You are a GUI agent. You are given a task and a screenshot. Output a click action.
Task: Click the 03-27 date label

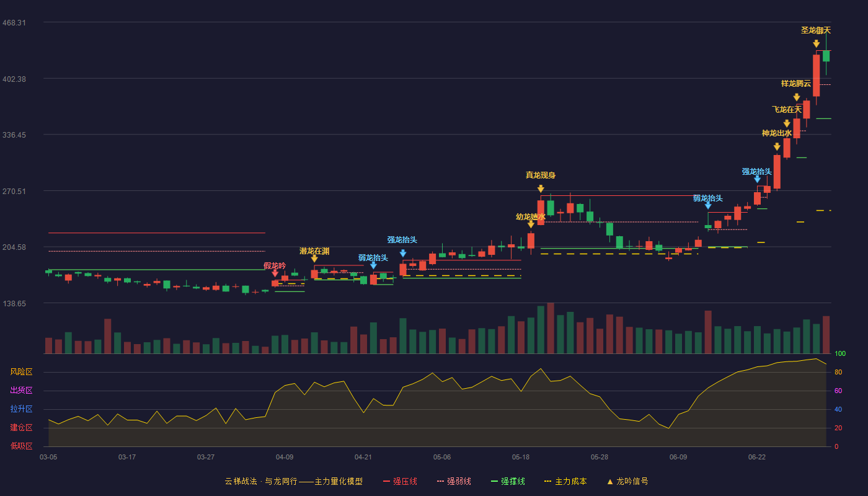pyautogui.click(x=206, y=457)
